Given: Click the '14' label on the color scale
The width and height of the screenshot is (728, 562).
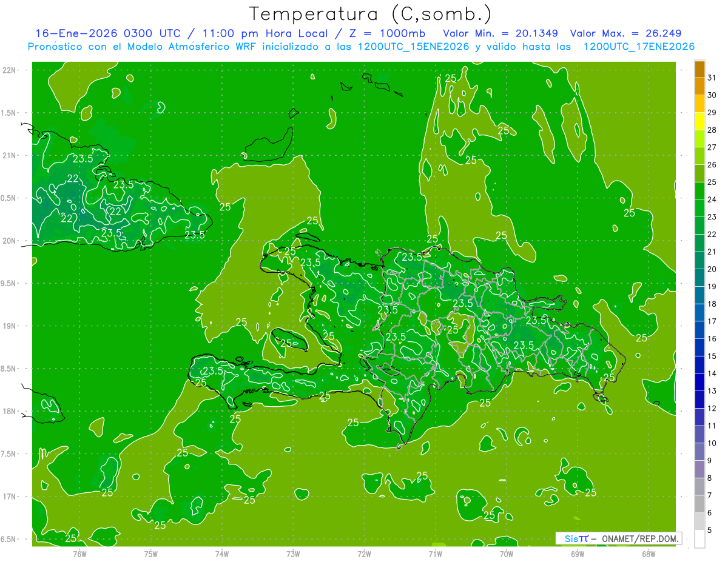Looking at the screenshot, I should click(x=712, y=373).
